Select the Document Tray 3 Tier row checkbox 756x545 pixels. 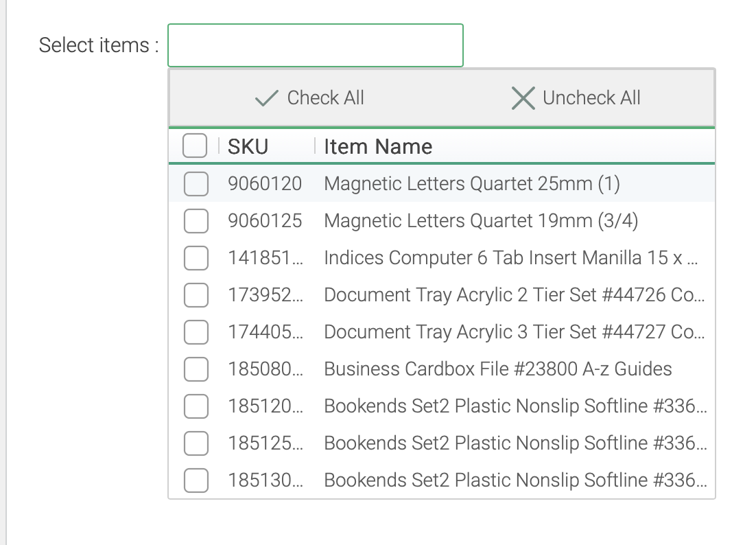coord(196,332)
